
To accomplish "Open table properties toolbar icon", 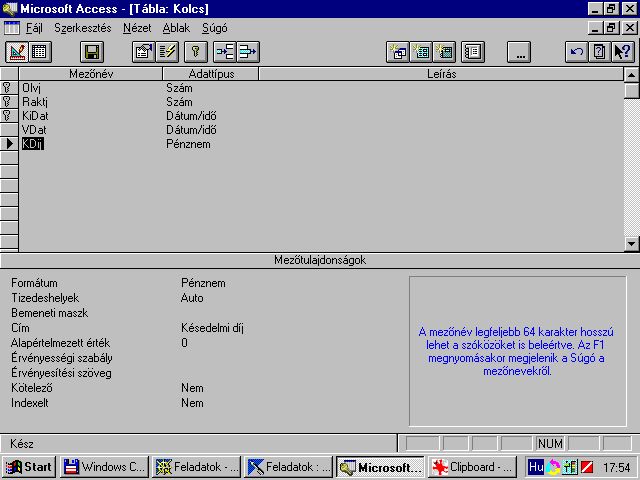I will click(x=144, y=52).
